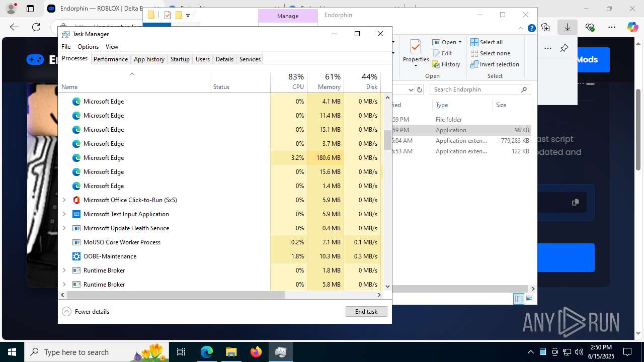Click the End task button
The image size is (644, 362).
click(366, 312)
